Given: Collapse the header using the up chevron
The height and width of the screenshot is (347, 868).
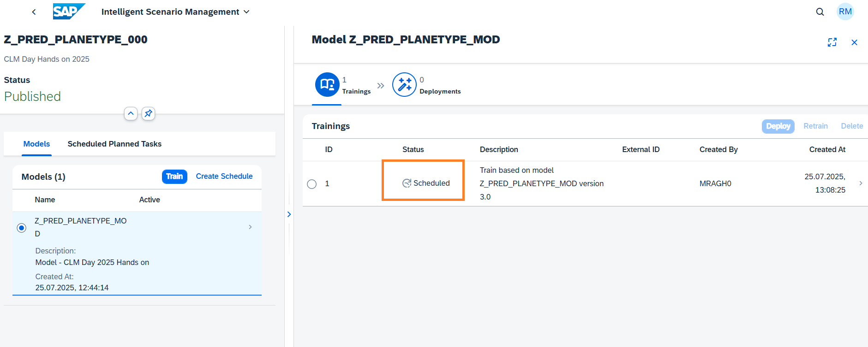Looking at the screenshot, I should coord(131,113).
